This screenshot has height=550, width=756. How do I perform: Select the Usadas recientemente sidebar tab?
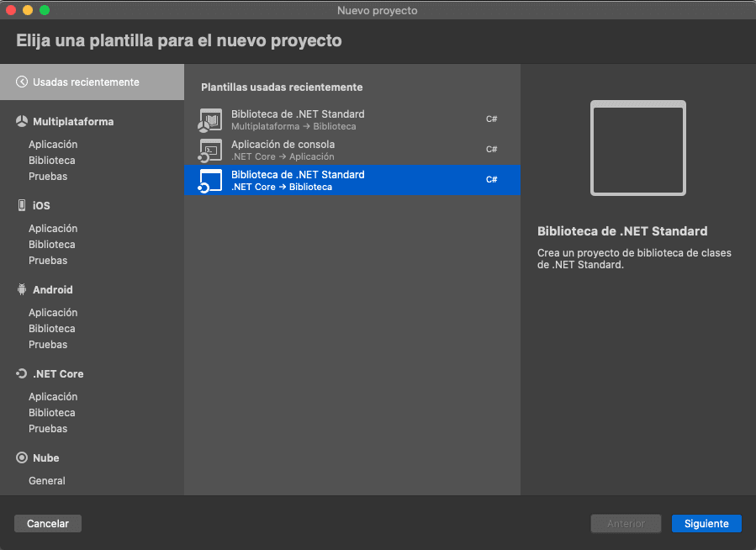pos(86,82)
